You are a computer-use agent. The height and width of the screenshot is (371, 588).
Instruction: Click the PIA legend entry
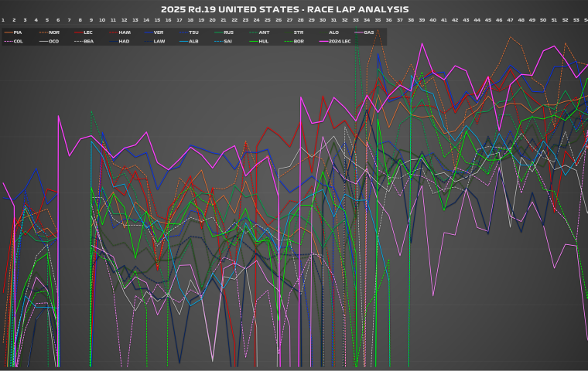point(18,32)
